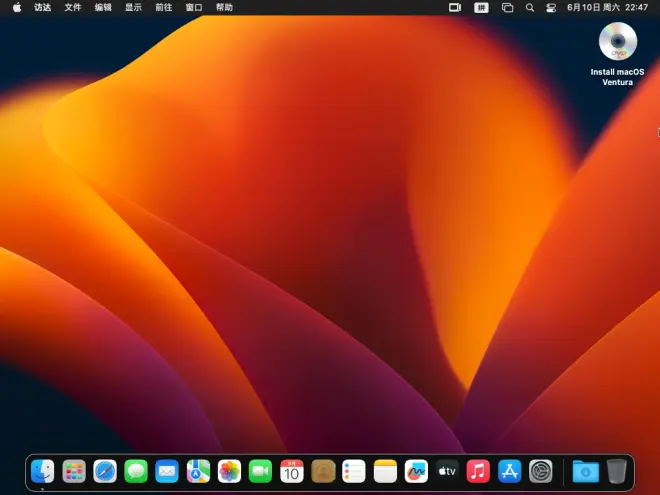Open the Messages app
660x495 pixels.
[136, 471]
